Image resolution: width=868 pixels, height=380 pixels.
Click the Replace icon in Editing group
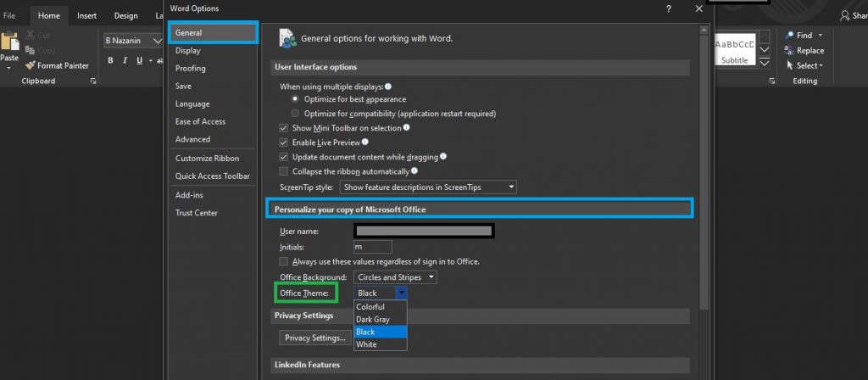point(789,50)
